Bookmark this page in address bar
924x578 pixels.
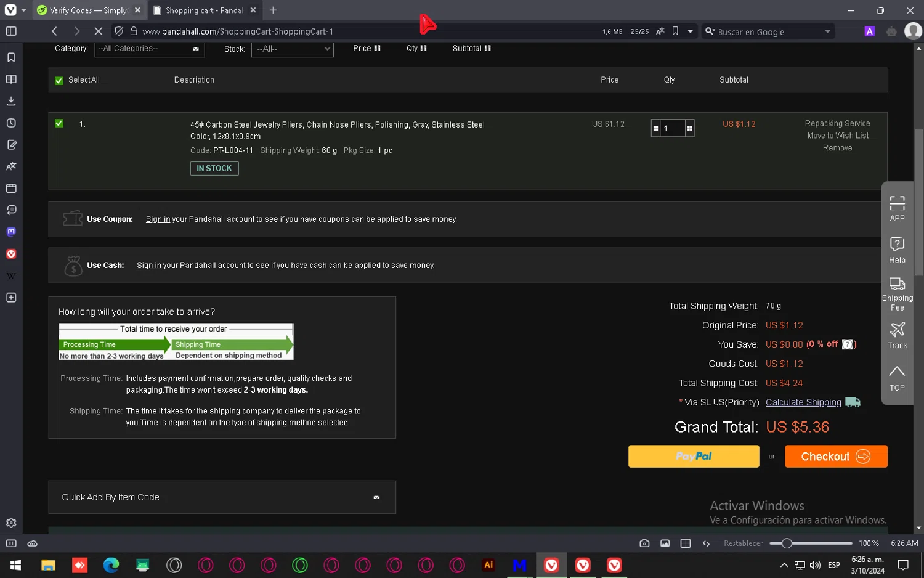[x=675, y=31]
